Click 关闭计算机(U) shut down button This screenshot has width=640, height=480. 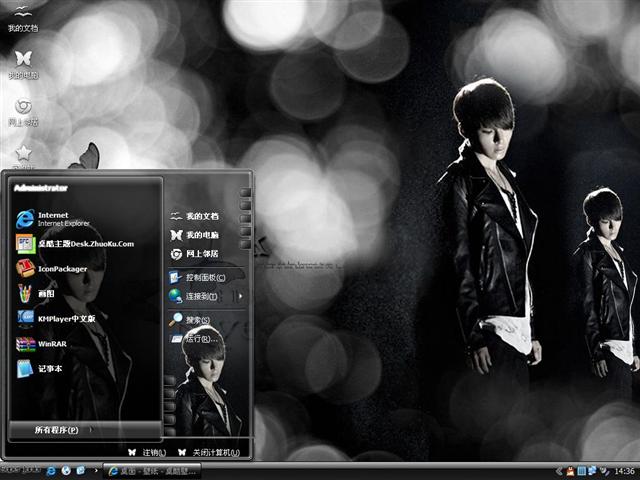(x=209, y=452)
